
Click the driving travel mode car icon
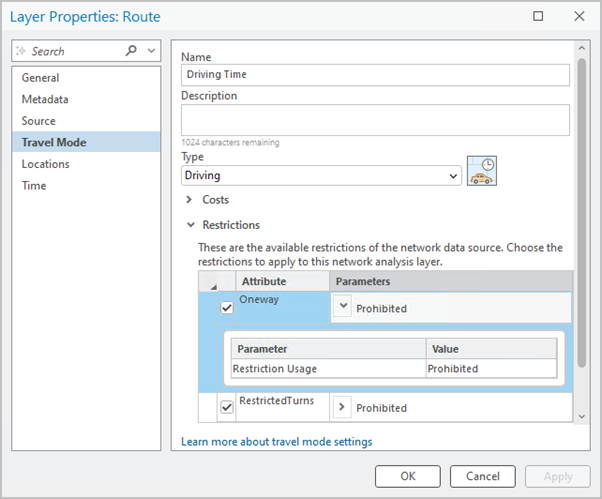[482, 171]
